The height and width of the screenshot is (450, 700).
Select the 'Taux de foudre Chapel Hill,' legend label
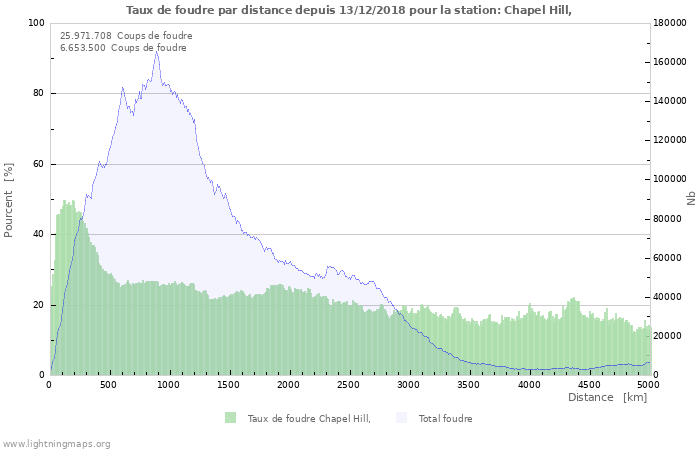309,419
